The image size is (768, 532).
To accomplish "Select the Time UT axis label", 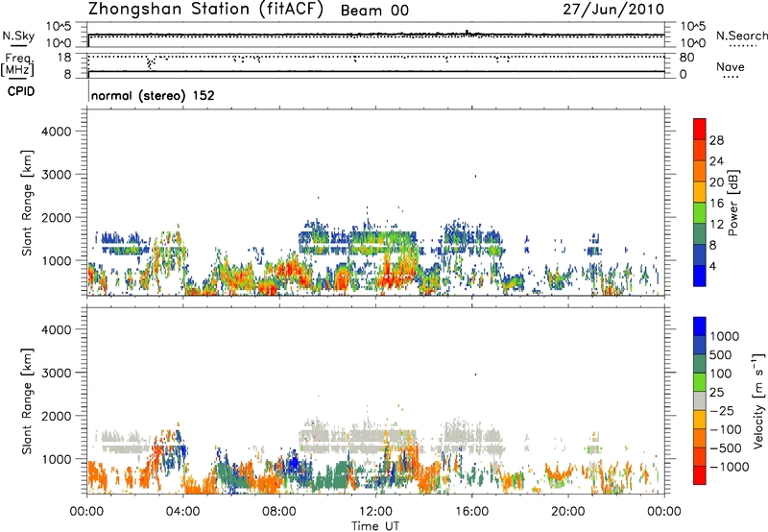I will click(x=375, y=526).
